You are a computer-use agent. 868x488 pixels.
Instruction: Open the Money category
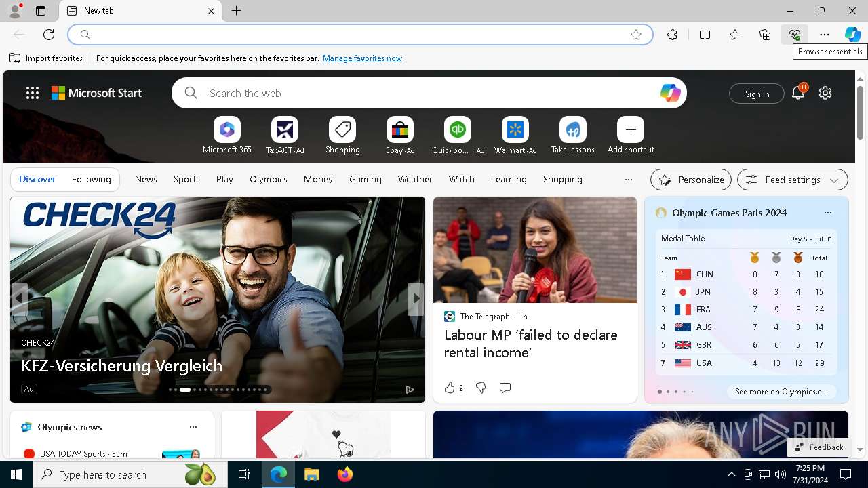coord(318,179)
